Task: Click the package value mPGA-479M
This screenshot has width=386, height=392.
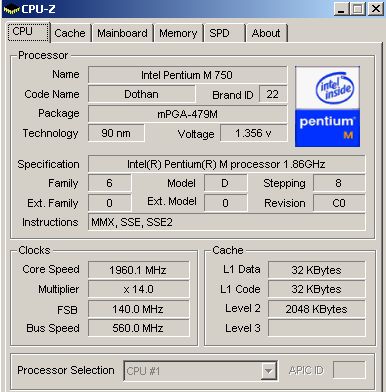Action: (187, 114)
